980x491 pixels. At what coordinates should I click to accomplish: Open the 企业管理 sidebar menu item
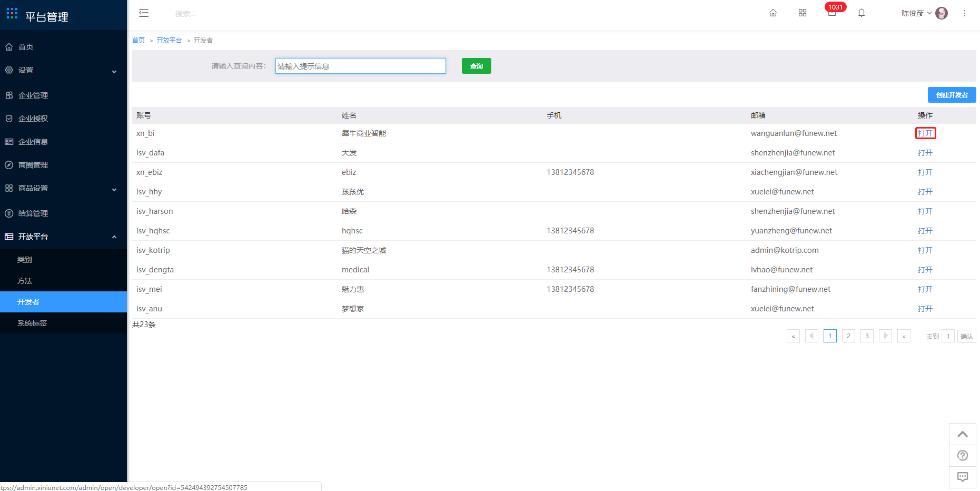[63, 95]
